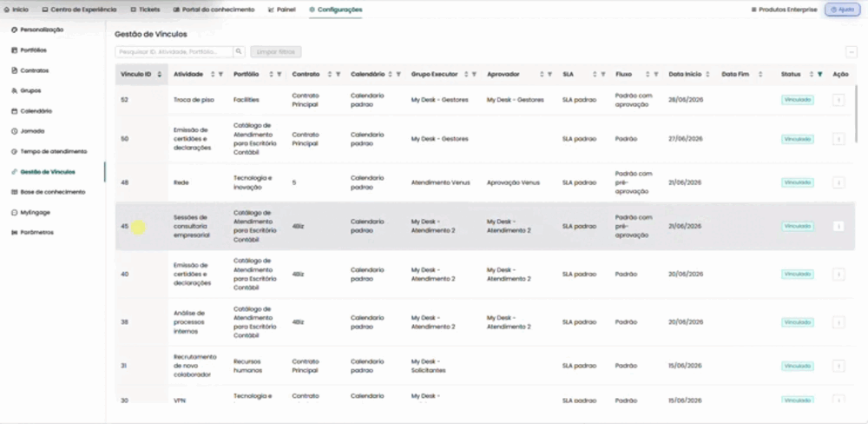Viewport: 868px width, 424px height.
Task: Select Gestão de Vínculos in the sidebar
Action: 43,172
